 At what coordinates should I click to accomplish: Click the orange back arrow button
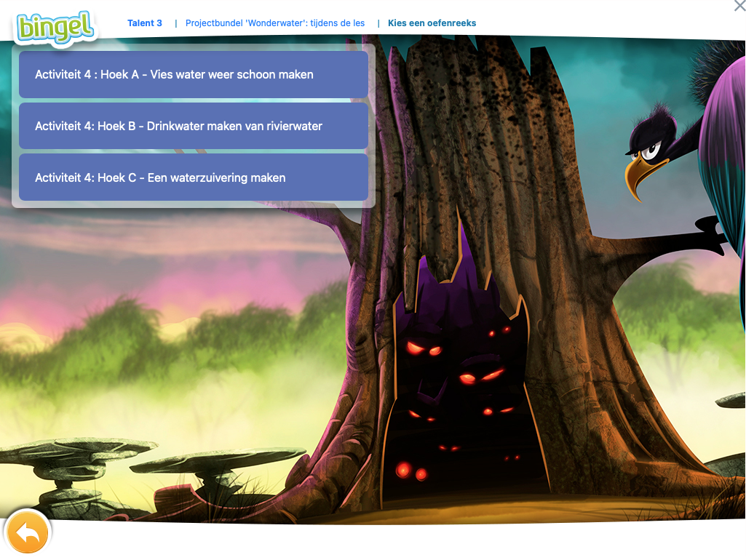(x=27, y=532)
